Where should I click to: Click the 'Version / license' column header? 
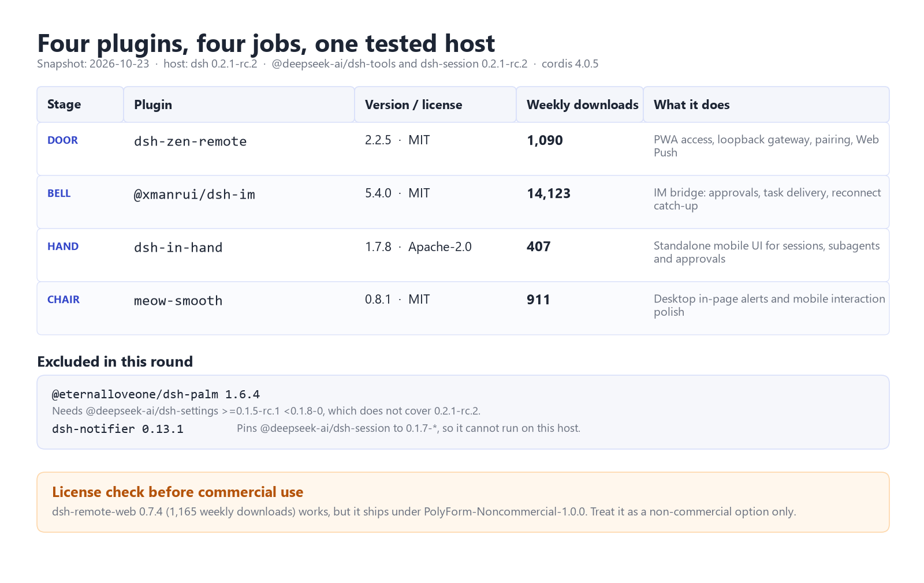(435, 104)
